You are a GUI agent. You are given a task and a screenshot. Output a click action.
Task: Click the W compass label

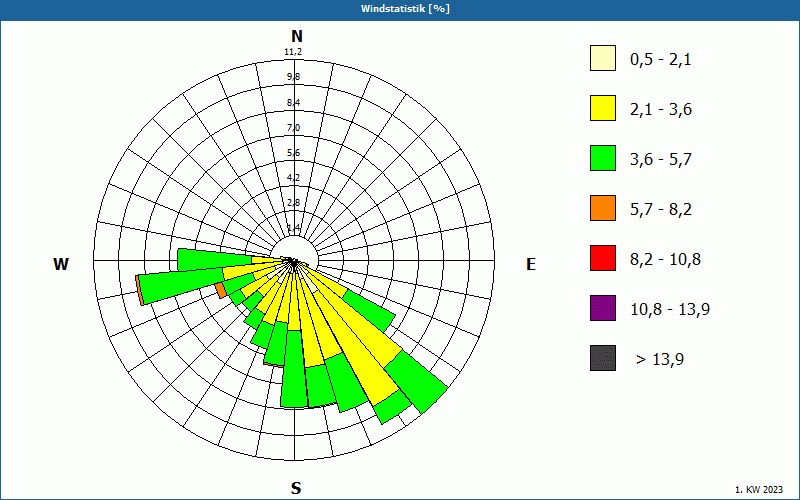pos(61,264)
